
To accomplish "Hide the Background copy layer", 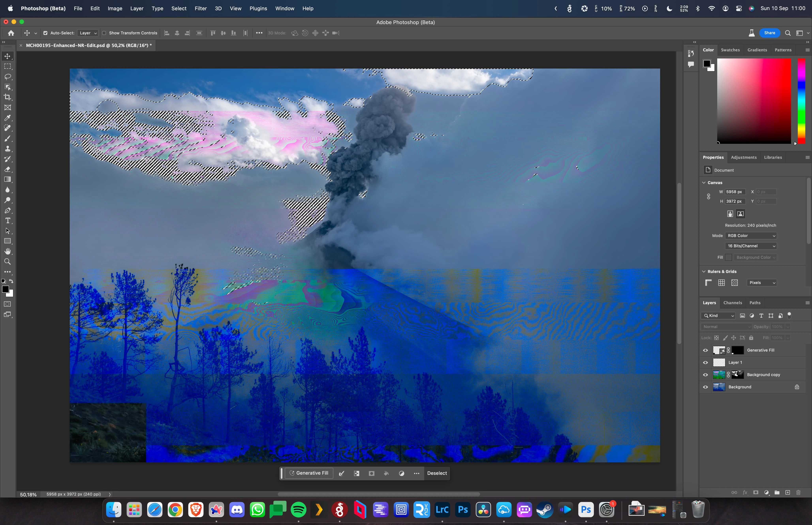I will [705, 375].
